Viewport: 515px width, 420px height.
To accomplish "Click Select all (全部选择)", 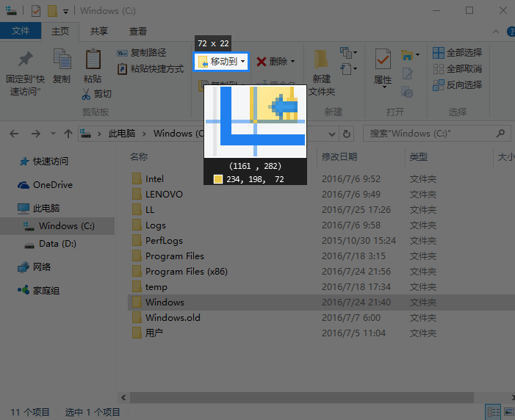I will click(x=457, y=53).
